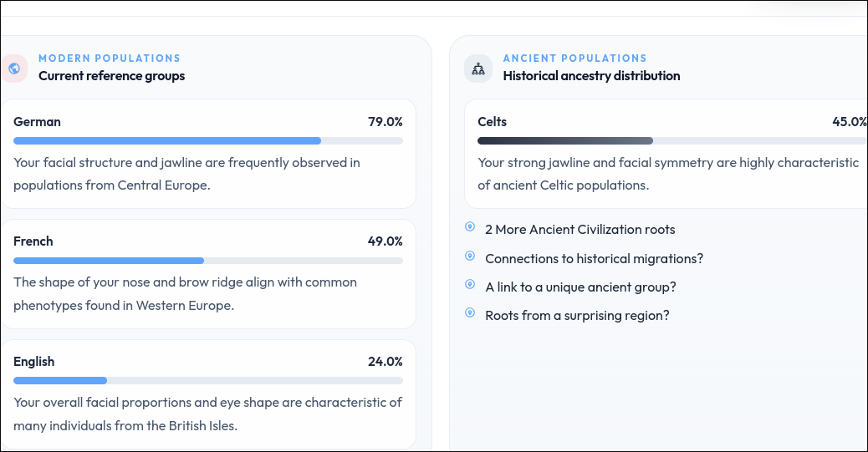The height and width of the screenshot is (452, 868).
Task: Click 'Roots from a surprising region?' text
Action: [x=577, y=315]
